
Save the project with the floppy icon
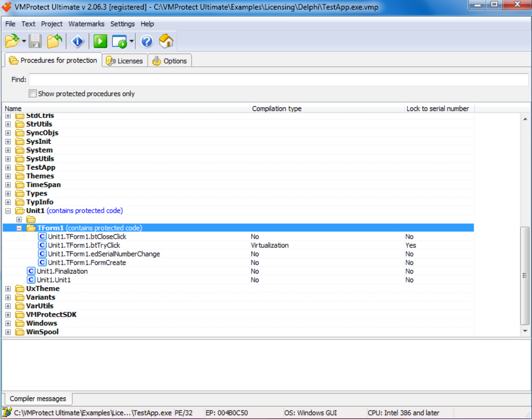point(35,41)
